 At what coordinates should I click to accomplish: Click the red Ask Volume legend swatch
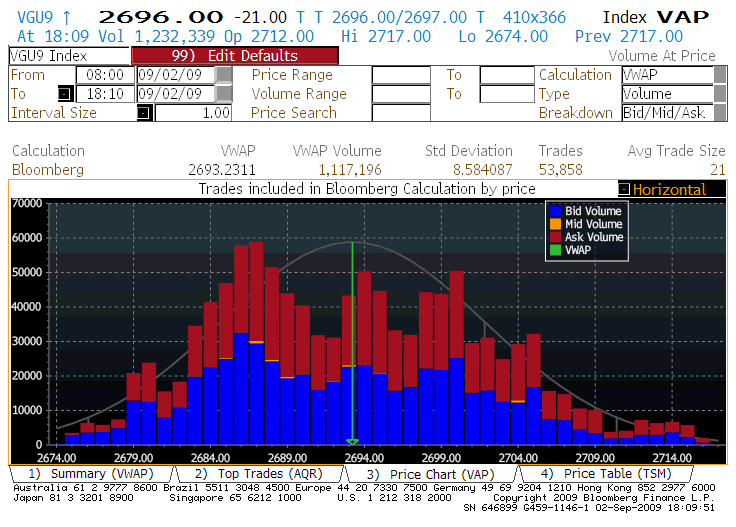coord(555,237)
